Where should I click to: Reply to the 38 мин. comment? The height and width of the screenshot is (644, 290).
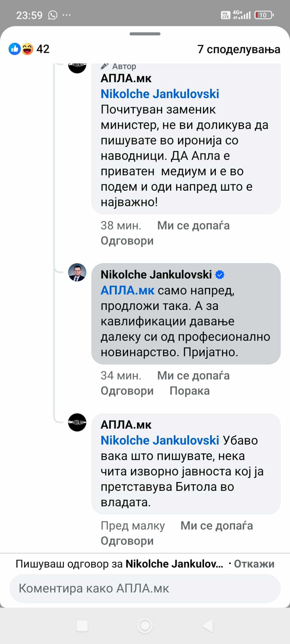(x=127, y=241)
